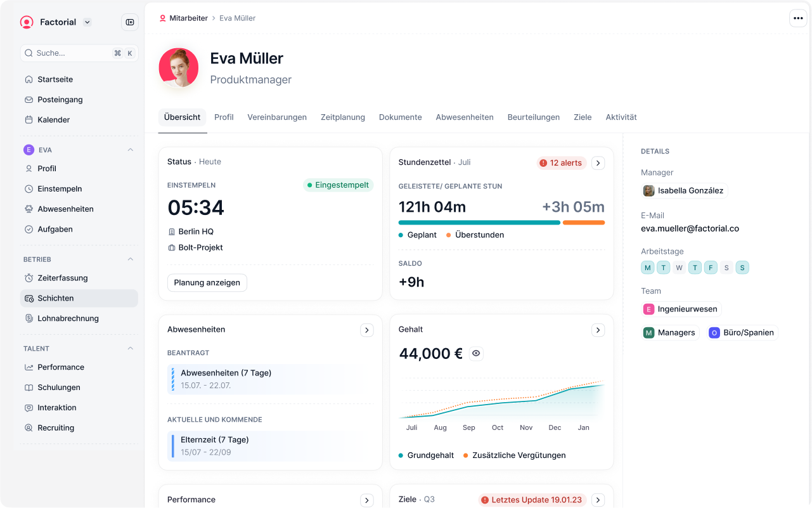The image size is (812, 508).
Task: Click the Suche search field
Action: 70,53
